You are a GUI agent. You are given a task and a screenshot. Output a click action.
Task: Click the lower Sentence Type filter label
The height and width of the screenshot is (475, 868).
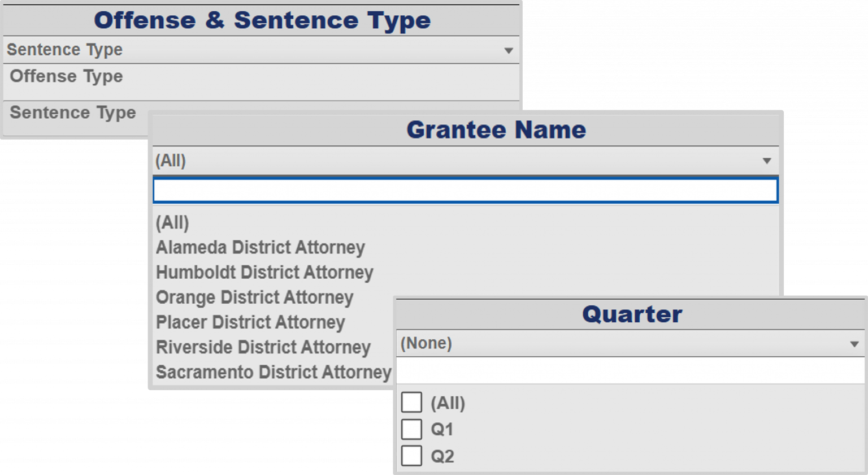coord(73,113)
